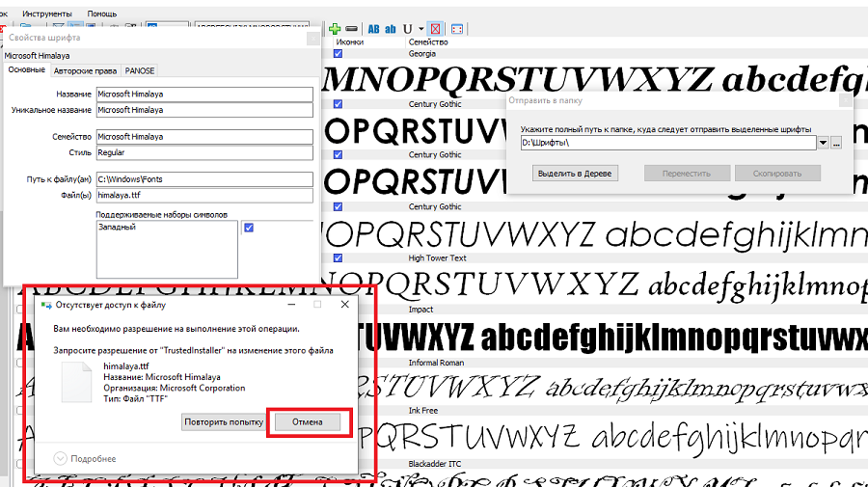Screen dimensions: 868x487
Task: Uncheck the Georgia font checkbox
Action: 338,54
